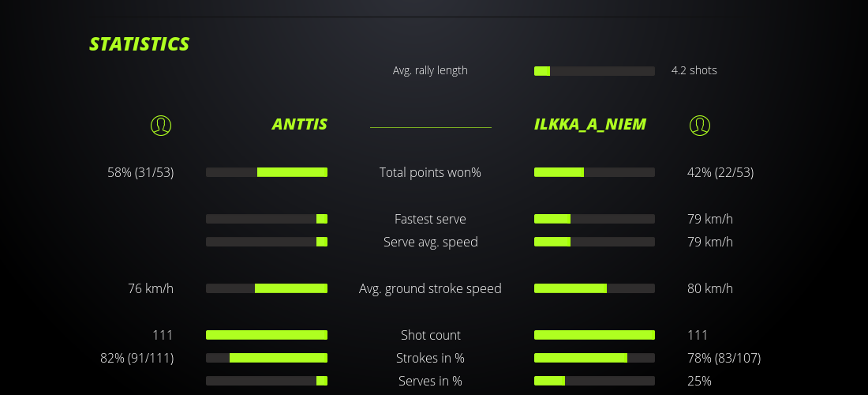Click the STATISTICS section heading
868x395 pixels.
140,44
